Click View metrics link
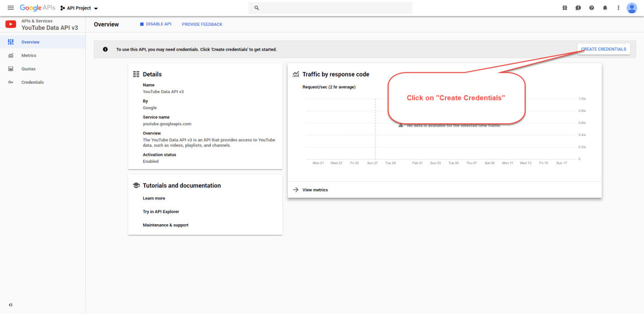This screenshot has width=644, height=314. [315, 190]
